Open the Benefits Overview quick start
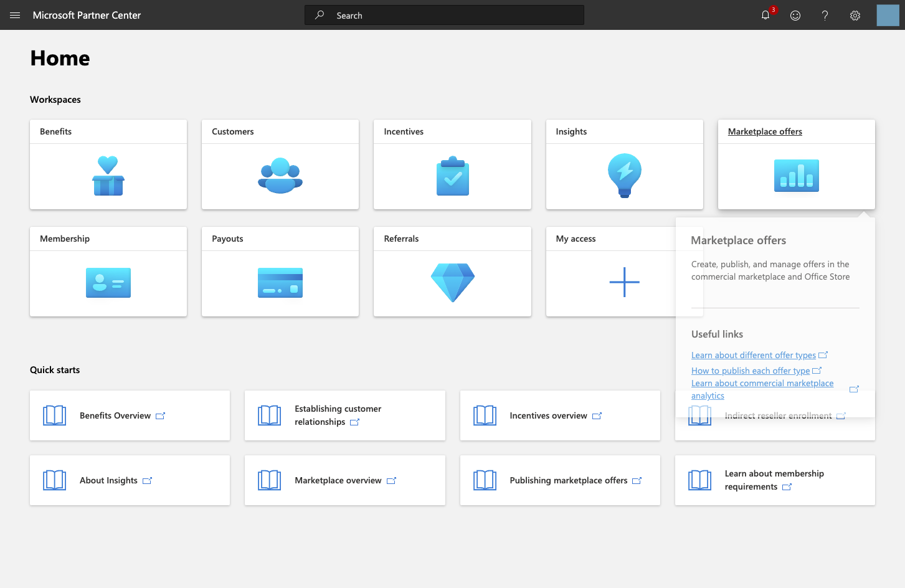 pos(130,415)
